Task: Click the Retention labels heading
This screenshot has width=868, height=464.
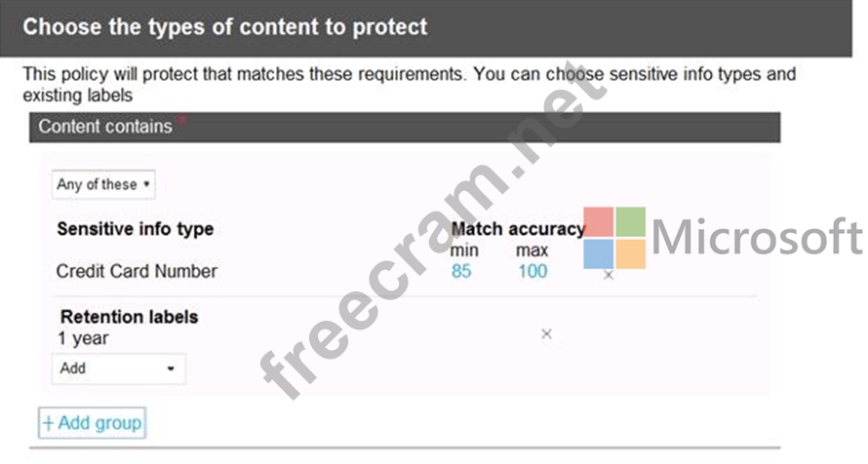Action: pos(129,317)
